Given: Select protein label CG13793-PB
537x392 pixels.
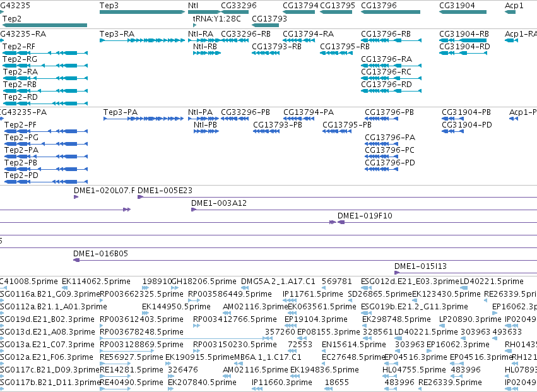Looking at the screenshot, I should click(x=278, y=125).
